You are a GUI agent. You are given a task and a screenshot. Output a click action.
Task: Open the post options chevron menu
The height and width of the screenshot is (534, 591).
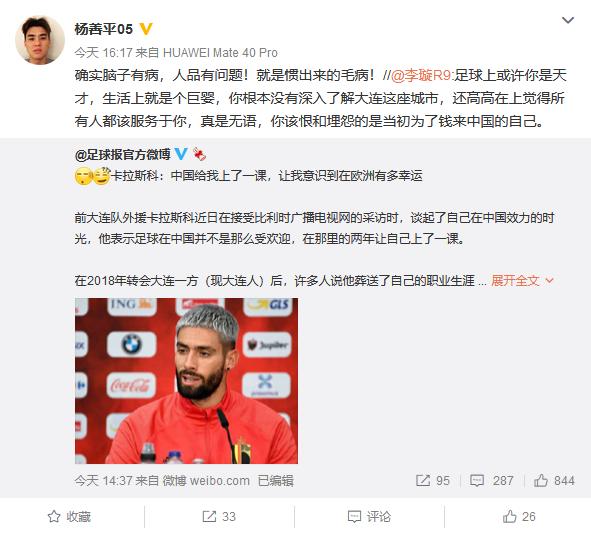click(x=568, y=20)
